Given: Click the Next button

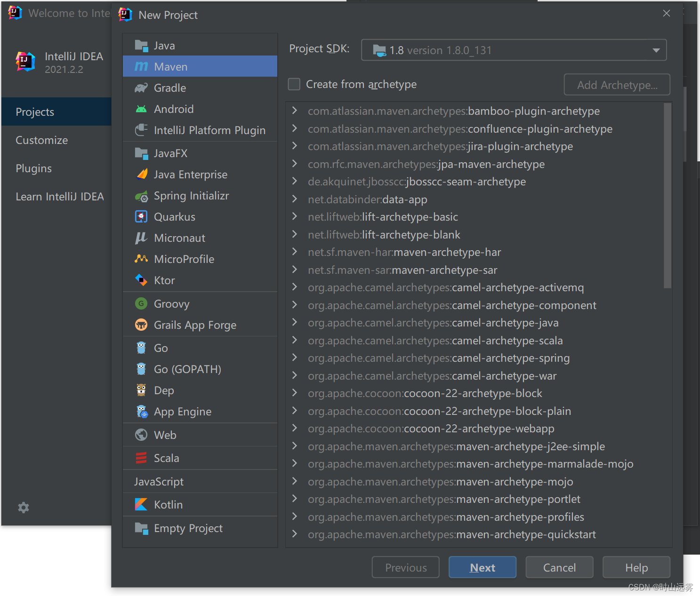Looking at the screenshot, I should click(483, 567).
